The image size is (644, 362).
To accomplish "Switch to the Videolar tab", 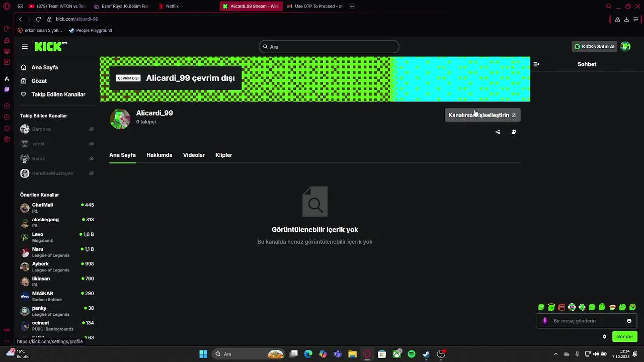I will (194, 155).
